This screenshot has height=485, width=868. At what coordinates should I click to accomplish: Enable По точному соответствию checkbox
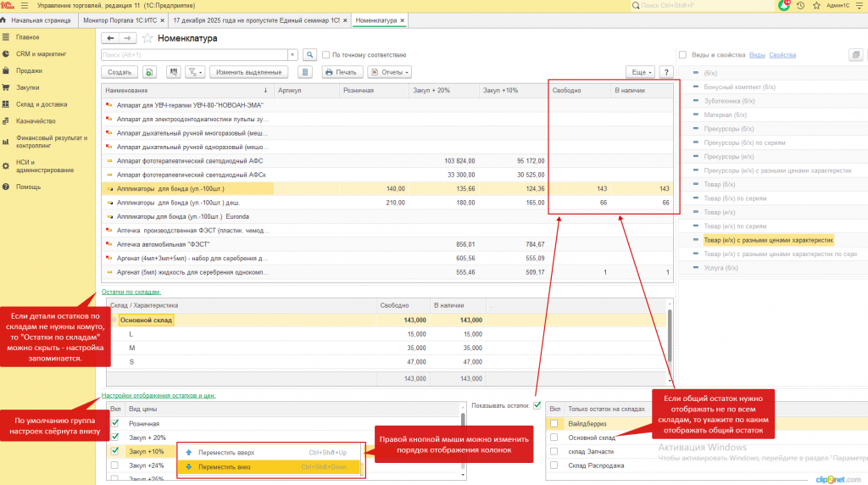pos(326,55)
